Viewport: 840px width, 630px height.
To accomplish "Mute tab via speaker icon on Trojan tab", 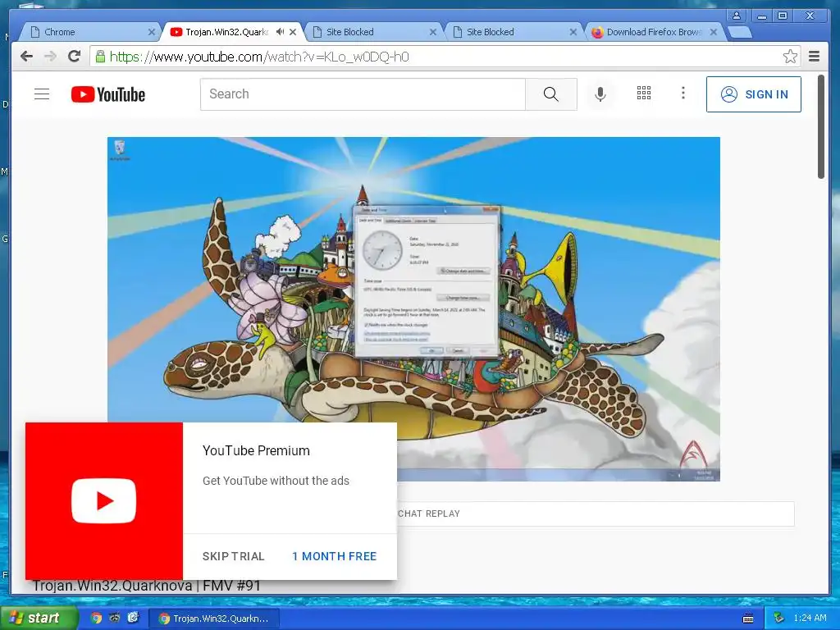I will (x=280, y=32).
